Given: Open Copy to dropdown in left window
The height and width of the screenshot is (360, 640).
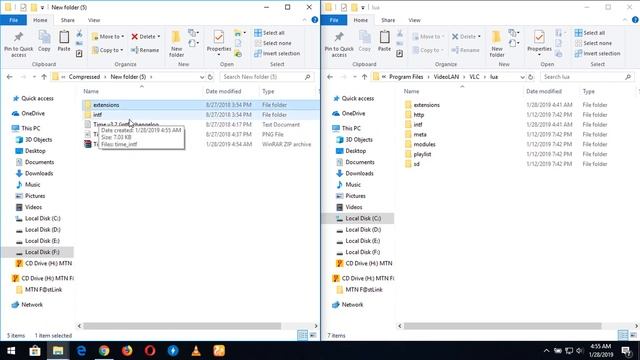Looking at the screenshot, I should pos(107,50).
